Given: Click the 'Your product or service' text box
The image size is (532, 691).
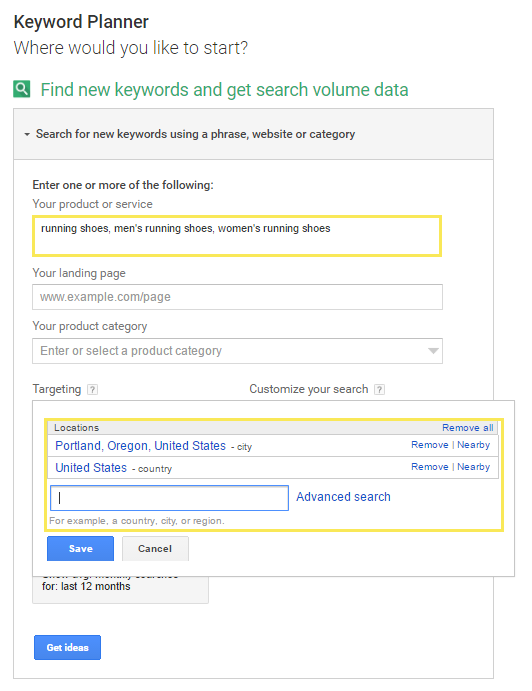Looking at the screenshot, I should point(237,236).
